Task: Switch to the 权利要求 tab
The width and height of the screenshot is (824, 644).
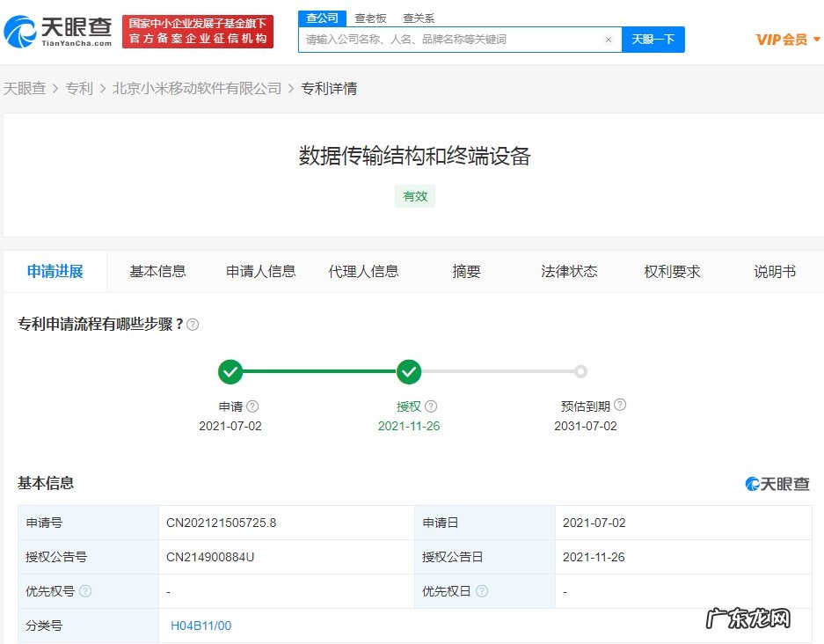Action: pyautogui.click(x=675, y=272)
